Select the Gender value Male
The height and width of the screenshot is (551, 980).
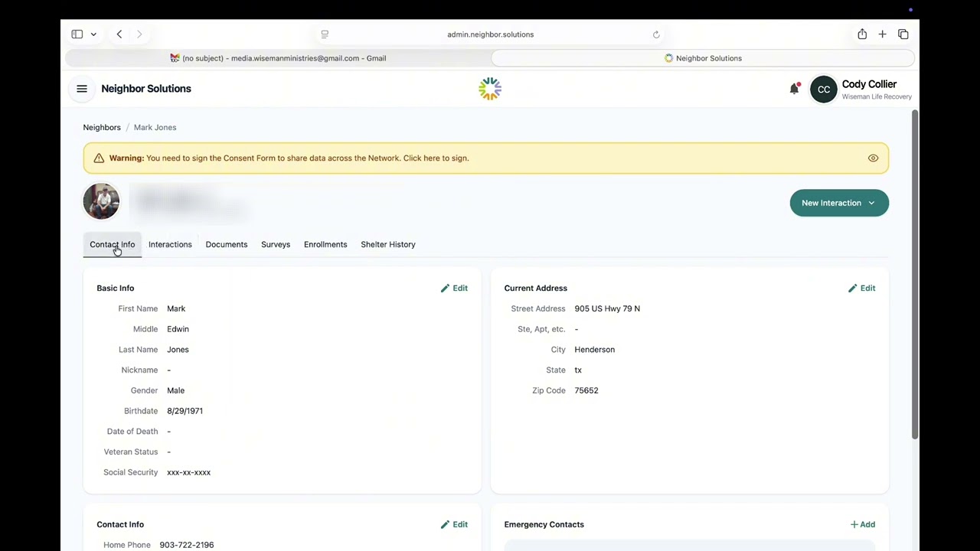tap(175, 391)
